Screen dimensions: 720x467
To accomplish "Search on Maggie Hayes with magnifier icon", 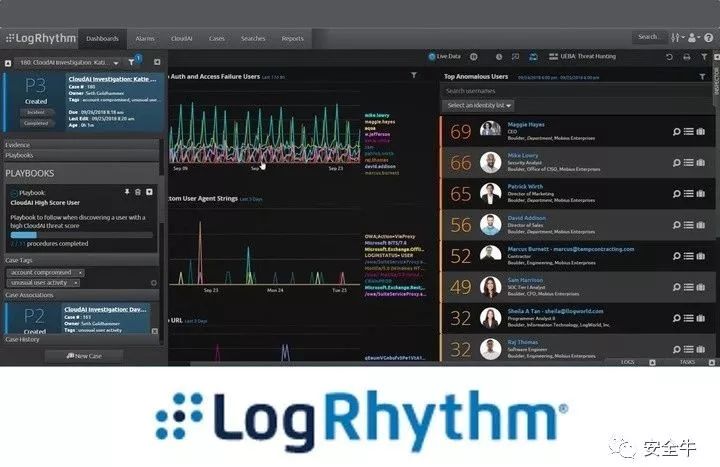I will click(676, 132).
